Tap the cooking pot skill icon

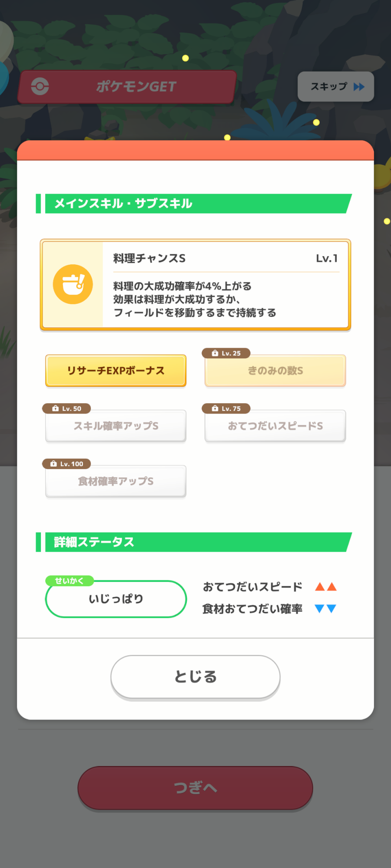click(x=73, y=284)
